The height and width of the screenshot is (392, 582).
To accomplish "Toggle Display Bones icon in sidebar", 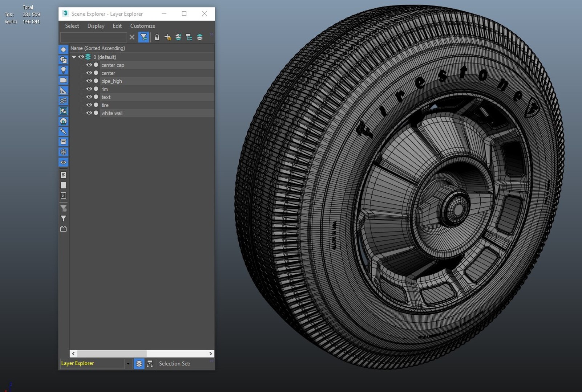I will tap(63, 131).
